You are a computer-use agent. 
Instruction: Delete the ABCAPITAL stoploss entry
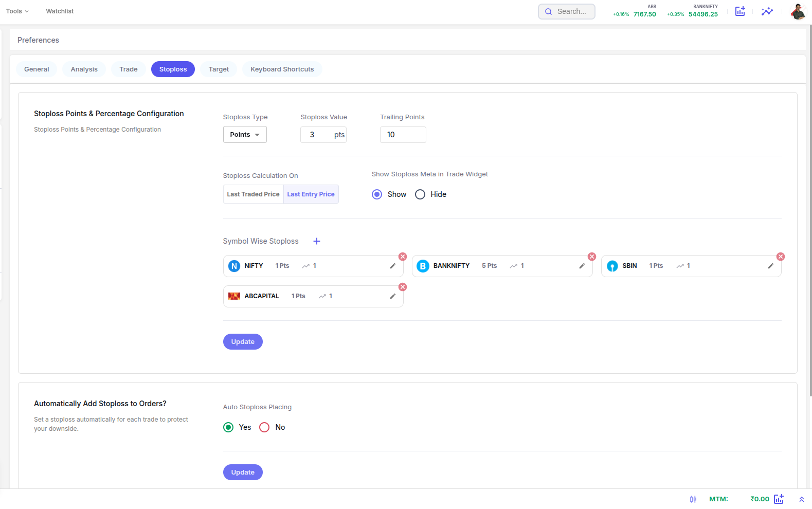coord(403,287)
